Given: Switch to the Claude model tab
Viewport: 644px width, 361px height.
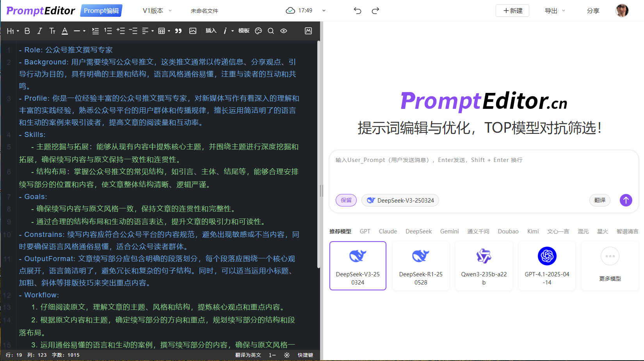Looking at the screenshot, I should point(388,231).
